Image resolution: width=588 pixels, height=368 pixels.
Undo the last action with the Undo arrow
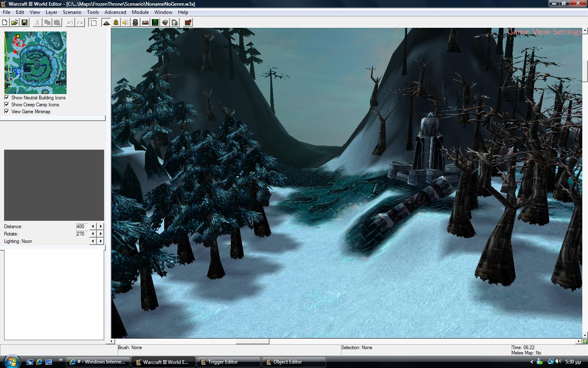tap(70, 22)
